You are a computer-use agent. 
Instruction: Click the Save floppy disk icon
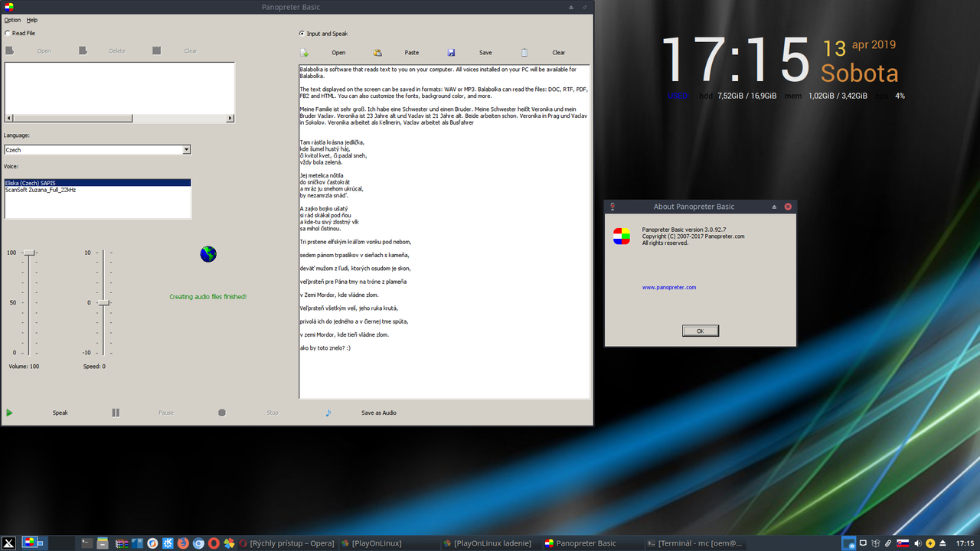(x=452, y=53)
